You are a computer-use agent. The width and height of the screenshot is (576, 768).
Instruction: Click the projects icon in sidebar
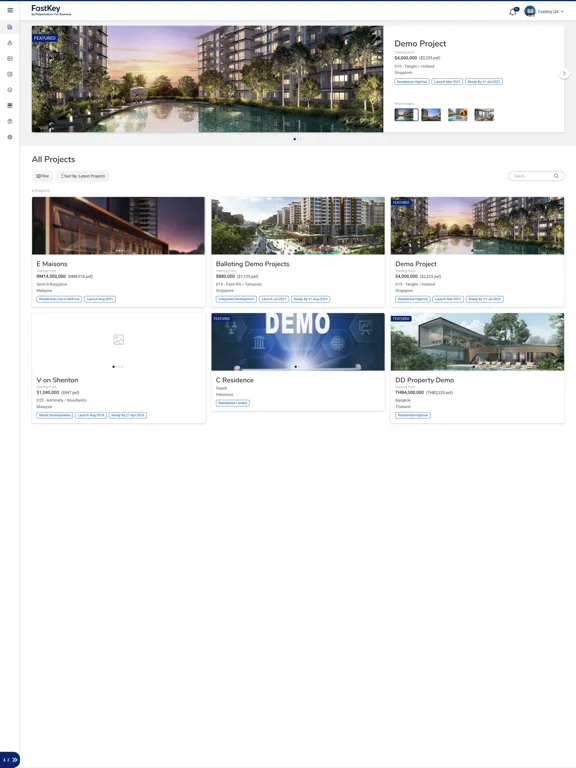(10, 27)
